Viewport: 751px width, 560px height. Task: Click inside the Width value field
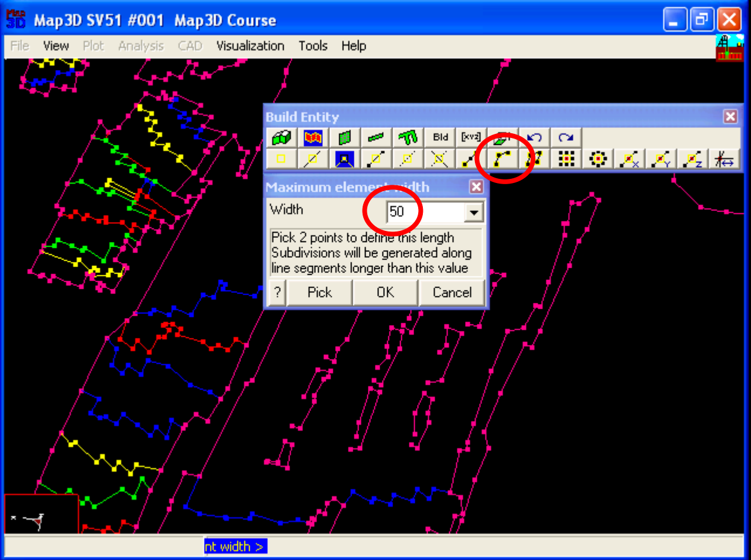pos(425,212)
